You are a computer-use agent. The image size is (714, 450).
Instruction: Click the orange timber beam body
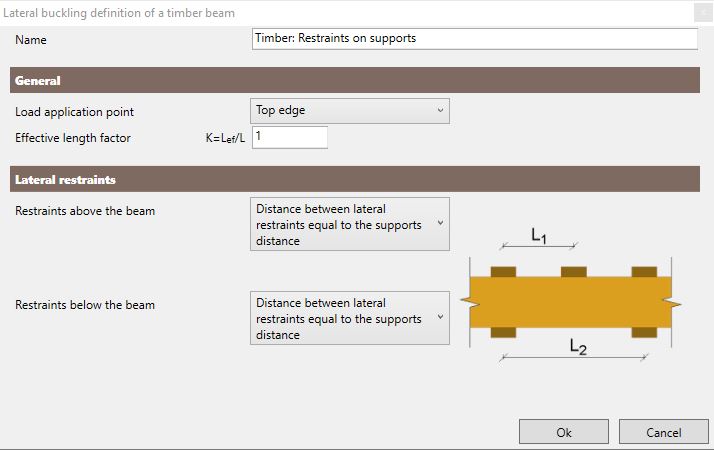pos(571,302)
